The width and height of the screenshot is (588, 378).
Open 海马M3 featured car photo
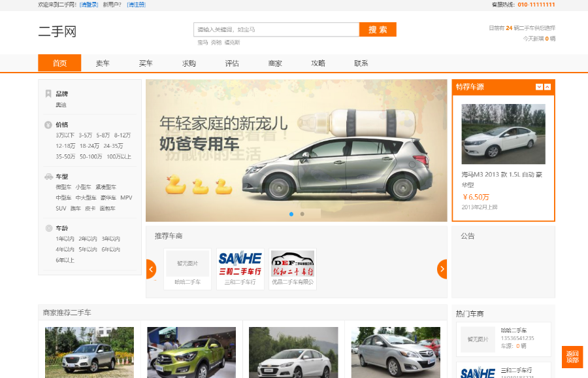[x=503, y=134]
